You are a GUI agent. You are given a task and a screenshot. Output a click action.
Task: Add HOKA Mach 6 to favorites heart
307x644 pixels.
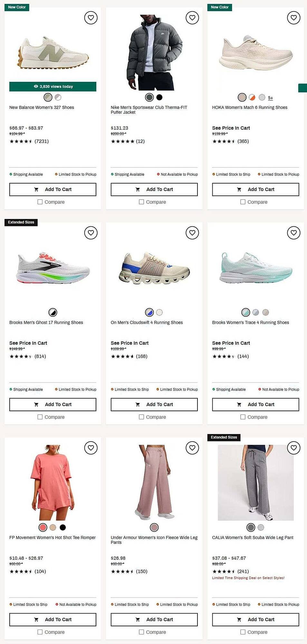294,18
